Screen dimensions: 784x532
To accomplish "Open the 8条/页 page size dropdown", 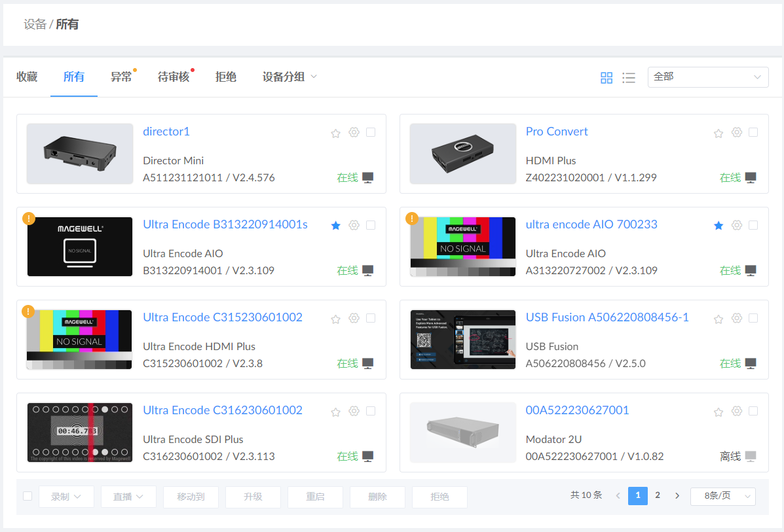I will [x=722, y=497].
